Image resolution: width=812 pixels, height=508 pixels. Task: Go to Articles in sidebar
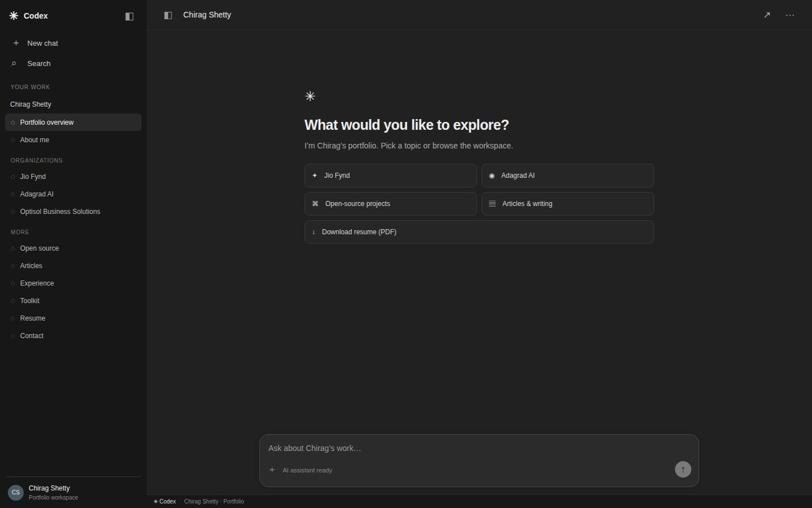[x=73, y=266]
